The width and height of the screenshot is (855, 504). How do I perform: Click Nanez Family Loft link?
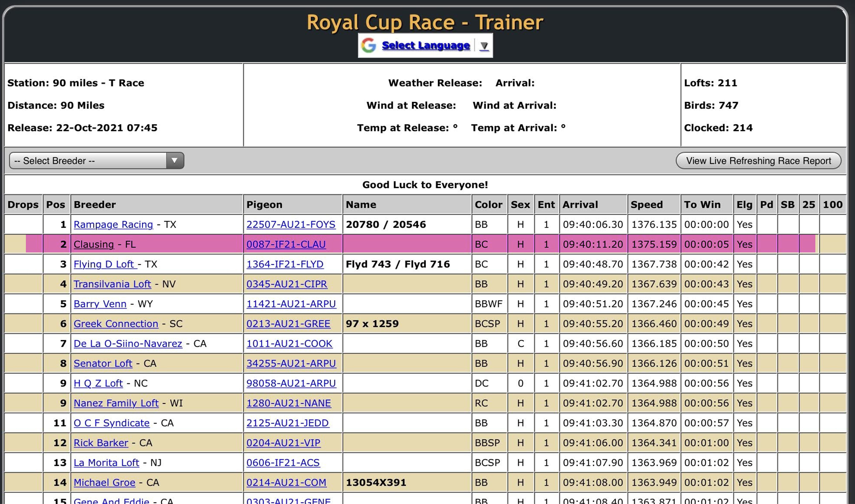point(116,403)
